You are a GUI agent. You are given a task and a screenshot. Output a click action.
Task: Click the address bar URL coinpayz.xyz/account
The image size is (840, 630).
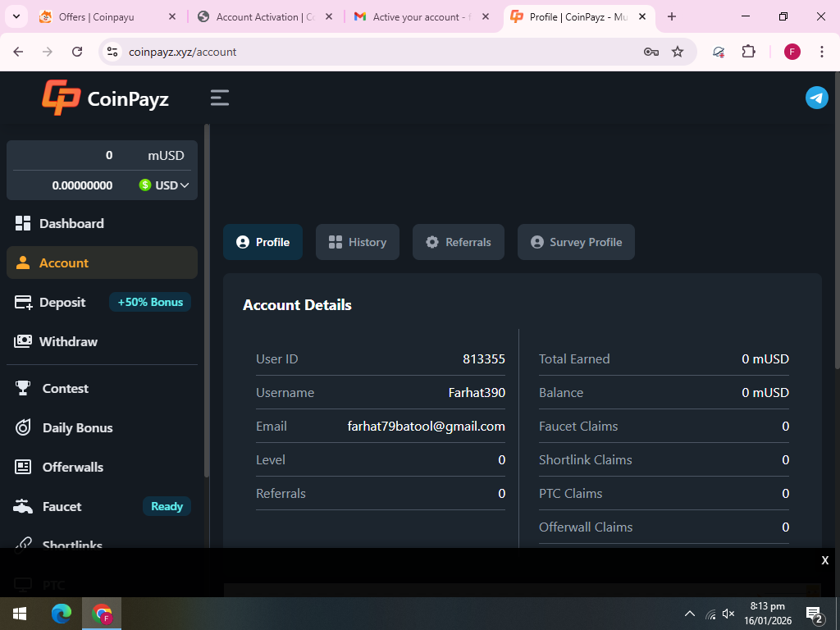tap(182, 52)
